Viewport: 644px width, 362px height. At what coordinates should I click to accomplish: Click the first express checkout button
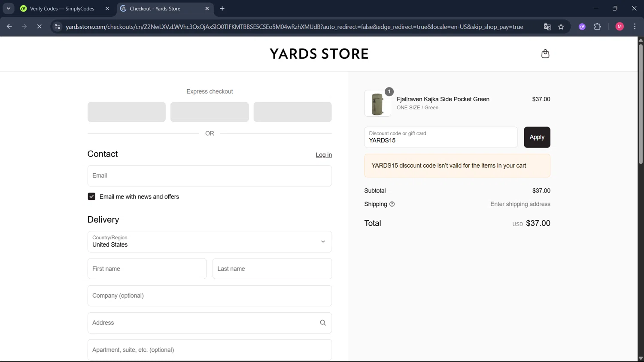[x=127, y=112]
